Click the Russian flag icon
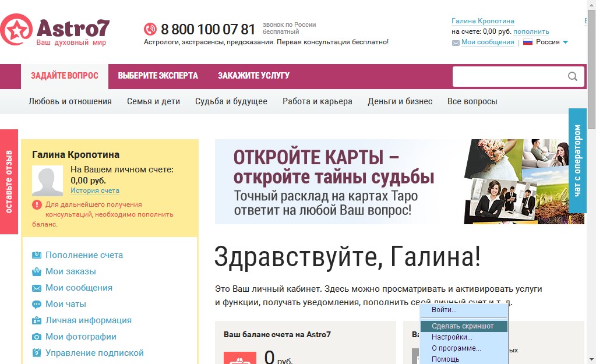Screen dimensions: 596x364 (528, 42)
